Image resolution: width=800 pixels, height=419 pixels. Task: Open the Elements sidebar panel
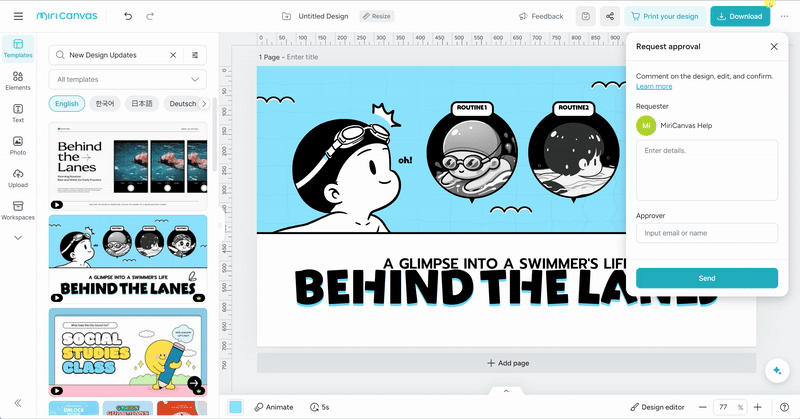pyautogui.click(x=18, y=81)
